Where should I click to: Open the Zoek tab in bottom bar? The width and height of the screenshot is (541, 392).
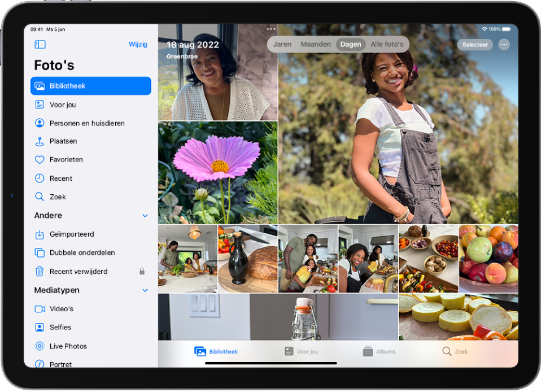[x=455, y=351]
